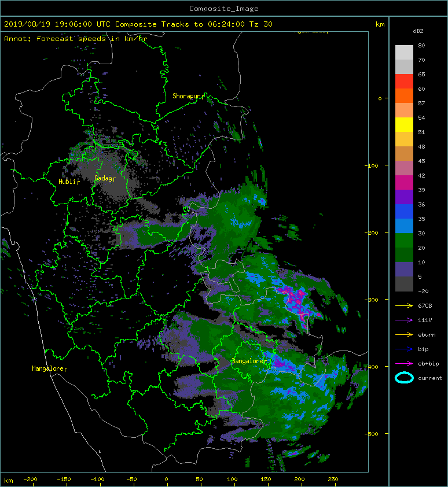Click the 111V purple arrow legend symbol
Viewport: 448px width, 487px height.
click(x=404, y=320)
